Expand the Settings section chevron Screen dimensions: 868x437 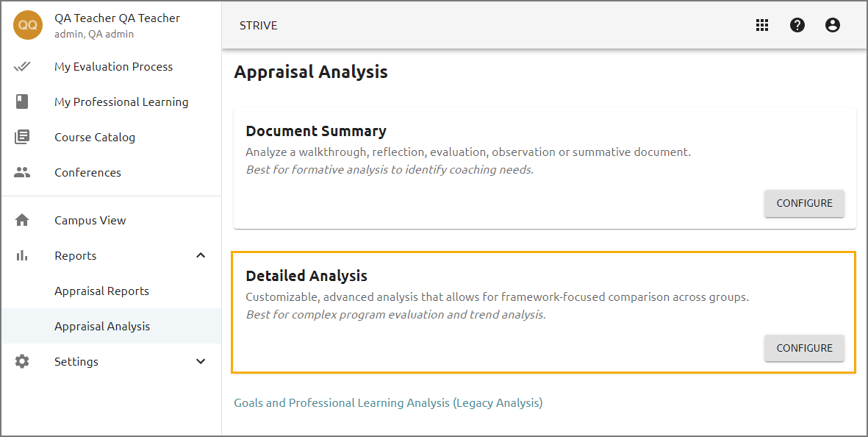click(201, 361)
